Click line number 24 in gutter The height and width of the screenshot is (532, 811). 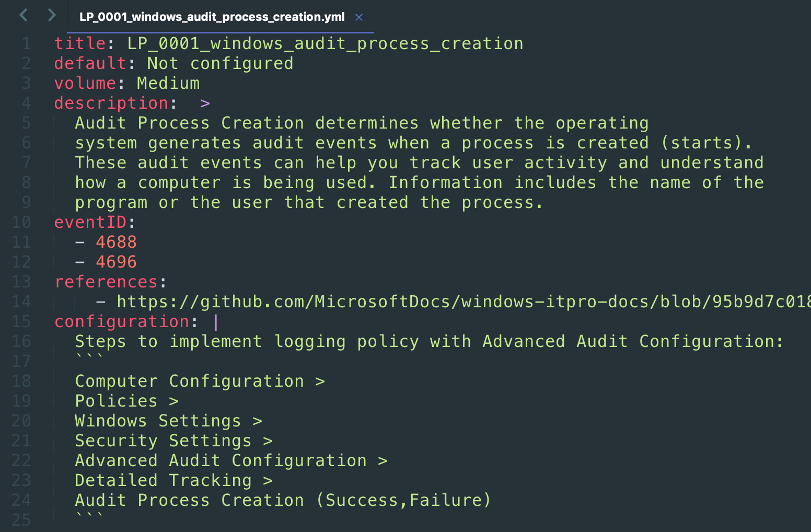tap(21, 500)
